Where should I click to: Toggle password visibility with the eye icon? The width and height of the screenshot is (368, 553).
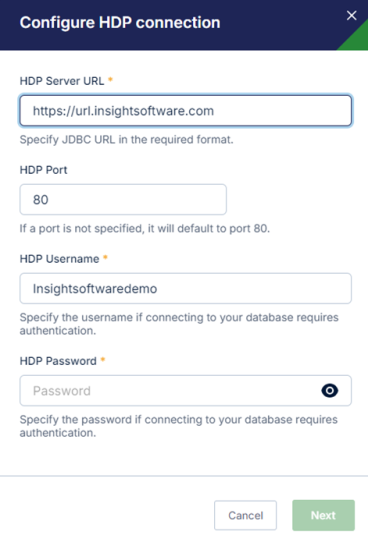(x=330, y=391)
